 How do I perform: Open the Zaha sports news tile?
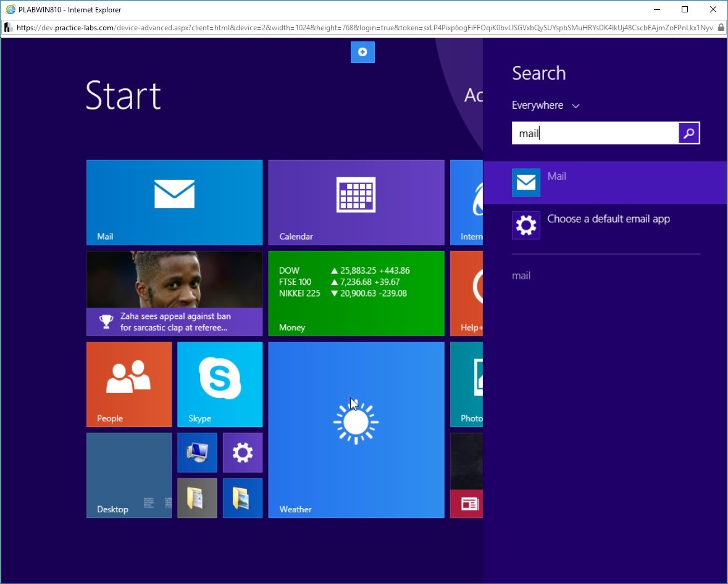tap(174, 293)
